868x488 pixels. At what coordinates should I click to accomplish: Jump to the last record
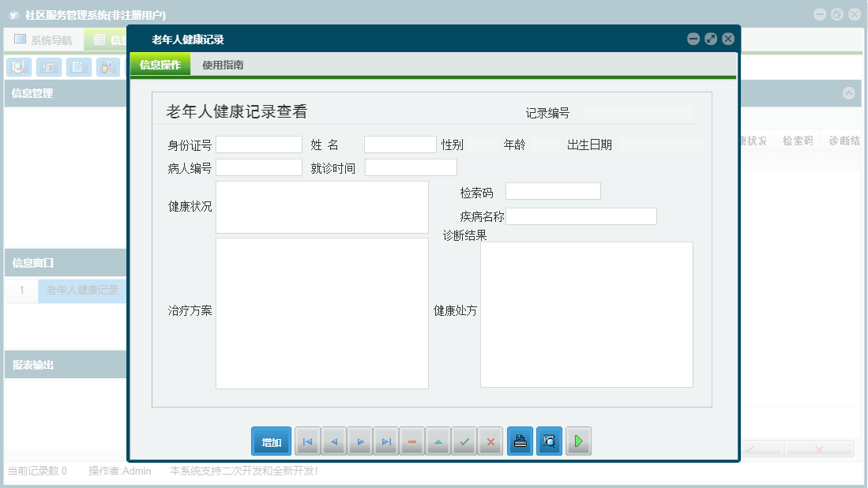386,441
